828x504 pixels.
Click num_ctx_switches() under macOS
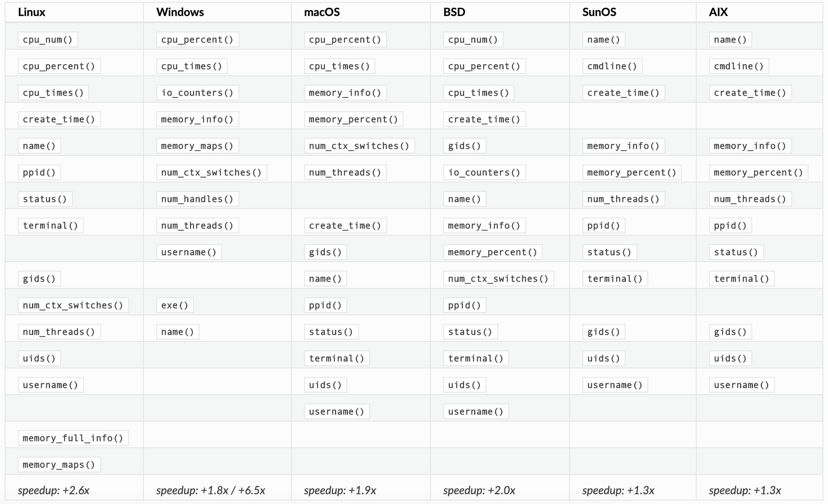tap(359, 146)
